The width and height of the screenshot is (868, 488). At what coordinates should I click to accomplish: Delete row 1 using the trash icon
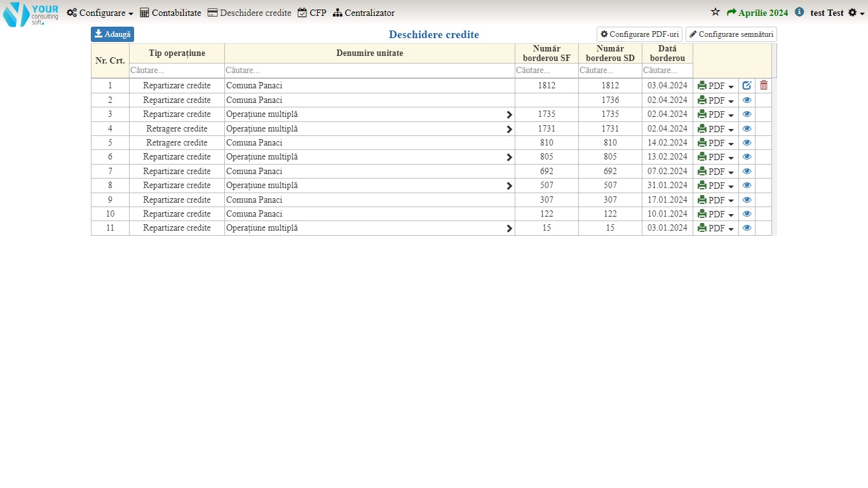764,86
